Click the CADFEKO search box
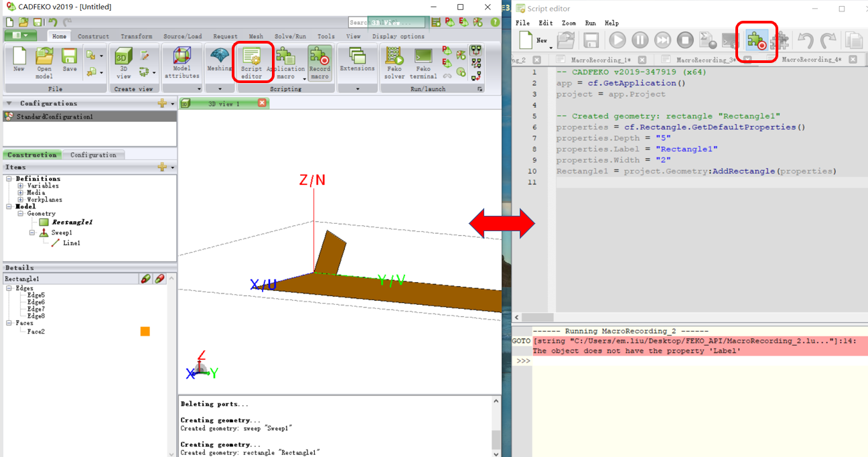This screenshot has height=457, width=868. click(386, 22)
